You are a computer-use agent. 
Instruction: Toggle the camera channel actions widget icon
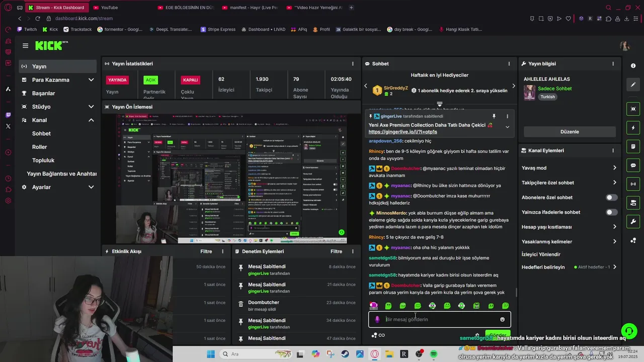click(x=633, y=203)
